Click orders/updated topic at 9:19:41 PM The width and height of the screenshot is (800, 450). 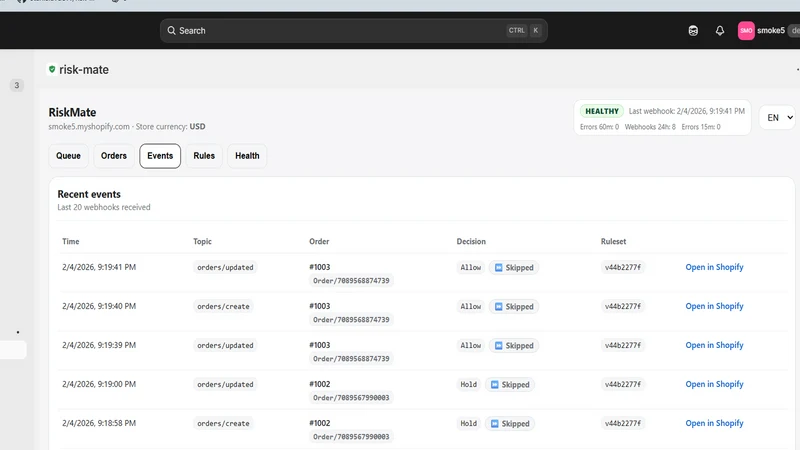pos(225,267)
